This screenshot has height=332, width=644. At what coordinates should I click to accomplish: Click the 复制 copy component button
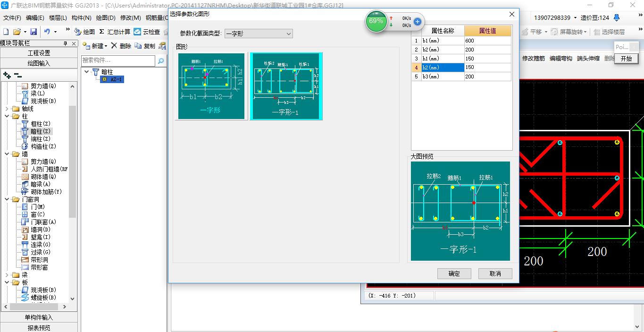pos(145,46)
